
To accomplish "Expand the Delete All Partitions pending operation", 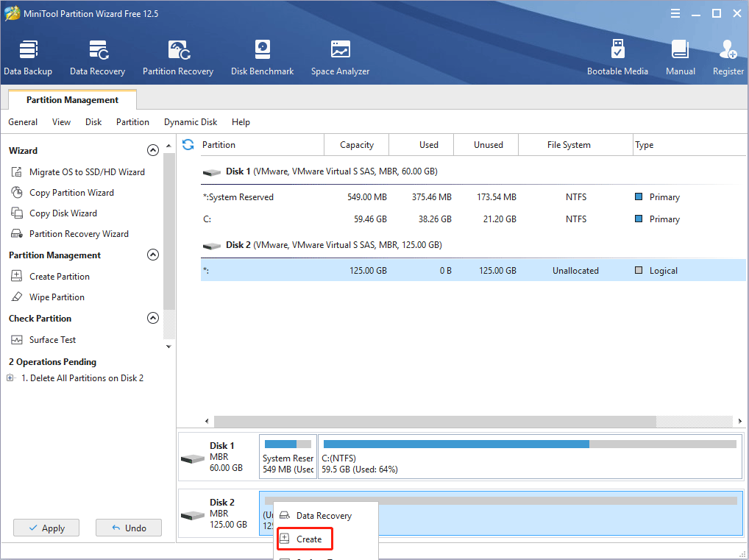I will [10, 378].
